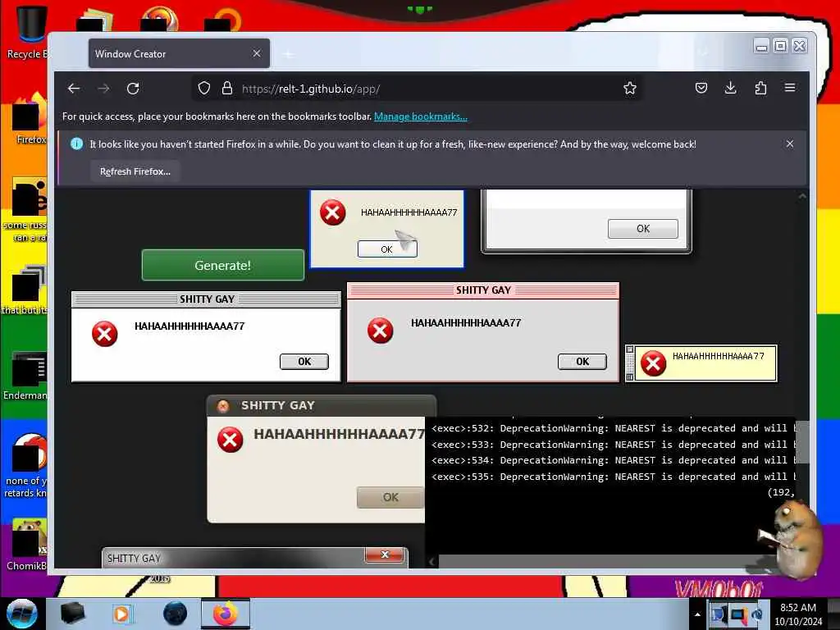Click the Refresh Firefox button

tap(135, 171)
